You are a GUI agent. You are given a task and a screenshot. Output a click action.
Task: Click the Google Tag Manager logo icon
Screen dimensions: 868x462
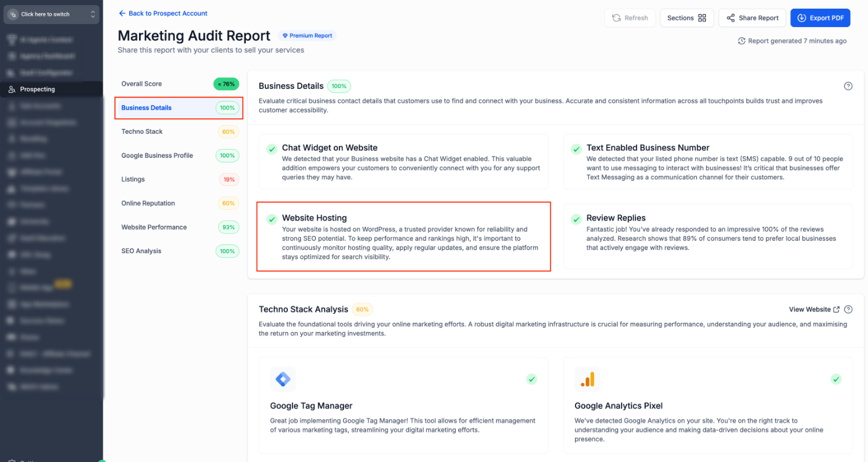(x=283, y=379)
